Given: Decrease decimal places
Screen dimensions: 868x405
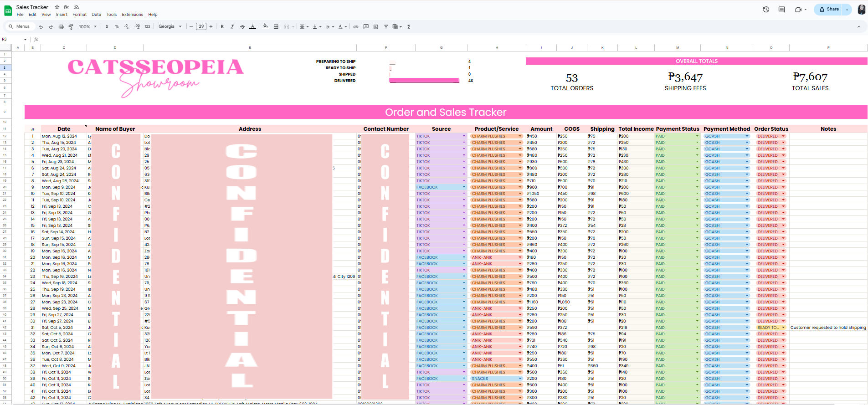Looking at the screenshot, I should point(127,27).
